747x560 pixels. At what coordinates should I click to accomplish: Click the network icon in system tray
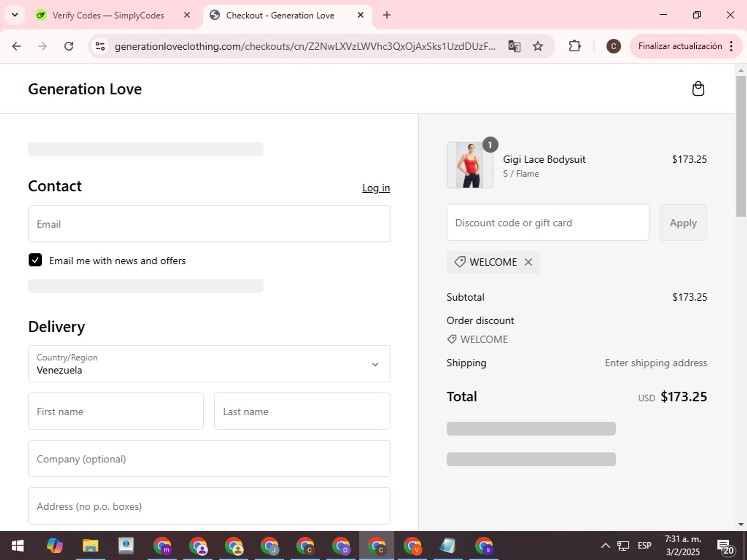(x=623, y=546)
